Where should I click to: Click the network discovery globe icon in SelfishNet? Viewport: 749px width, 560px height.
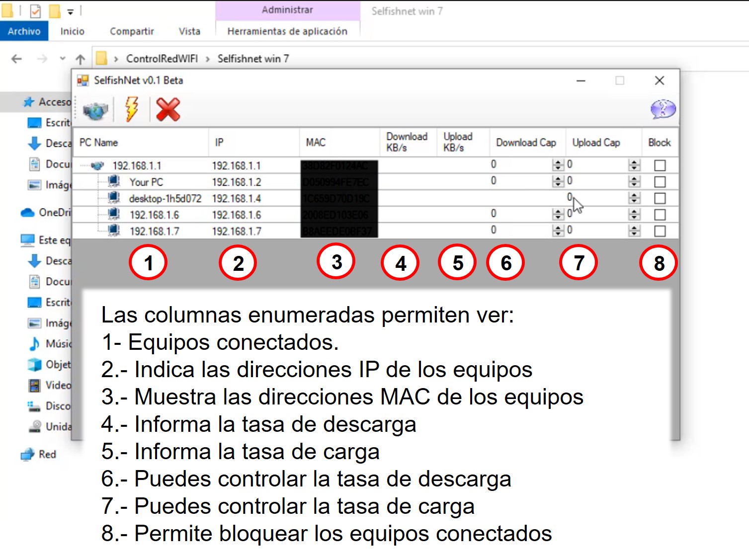click(95, 110)
